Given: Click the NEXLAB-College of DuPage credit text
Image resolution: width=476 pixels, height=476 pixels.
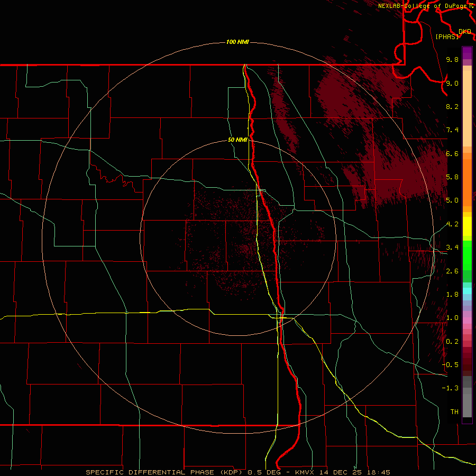Looking at the screenshot, I should [424, 6].
